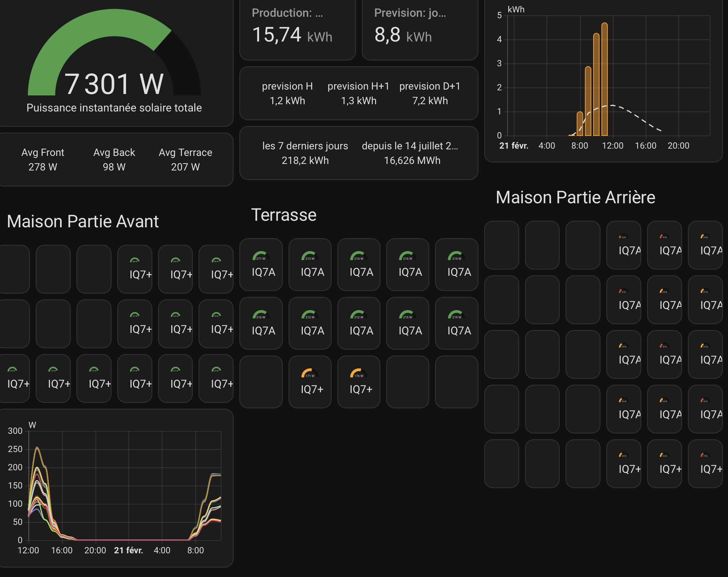Click les 7 derniers jours 218,2 kWh
This screenshot has height=577, width=728.
point(305,153)
